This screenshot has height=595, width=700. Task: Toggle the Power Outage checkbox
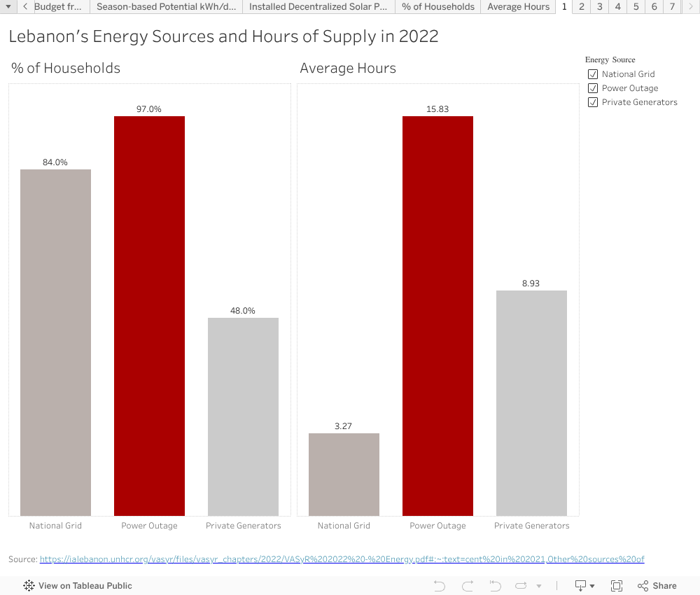pos(593,88)
